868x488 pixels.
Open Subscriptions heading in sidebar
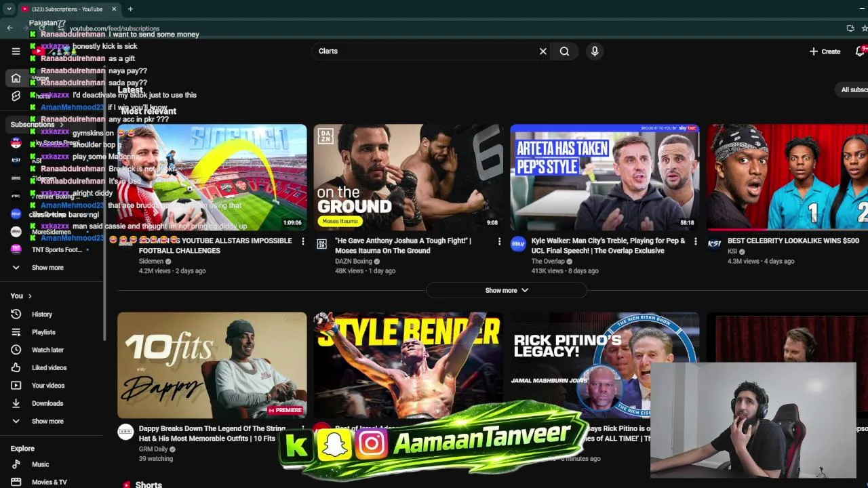36,125
